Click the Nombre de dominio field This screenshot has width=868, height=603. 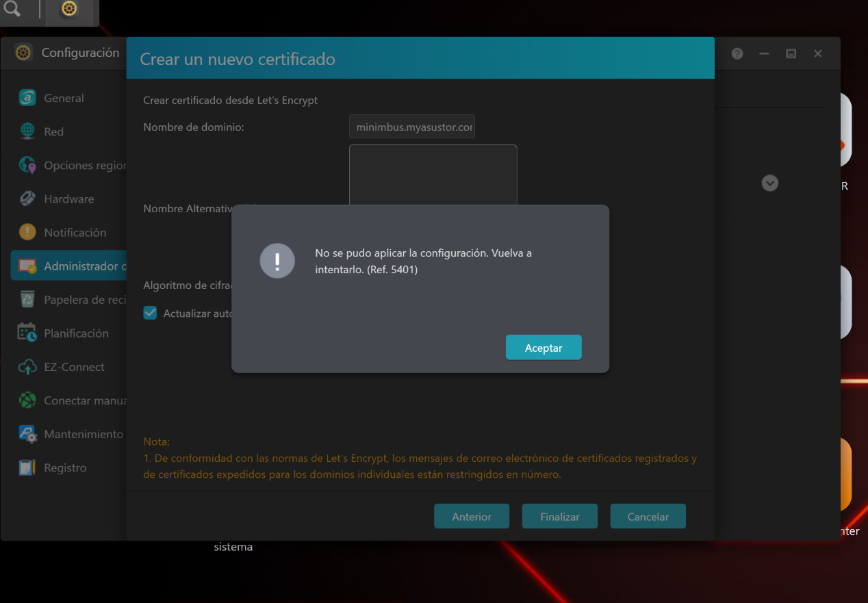coord(411,127)
